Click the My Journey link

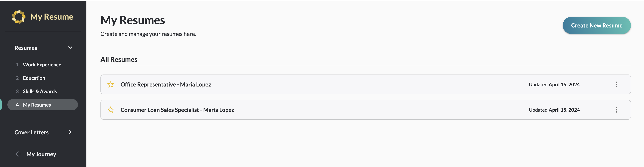[x=41, y=154]
